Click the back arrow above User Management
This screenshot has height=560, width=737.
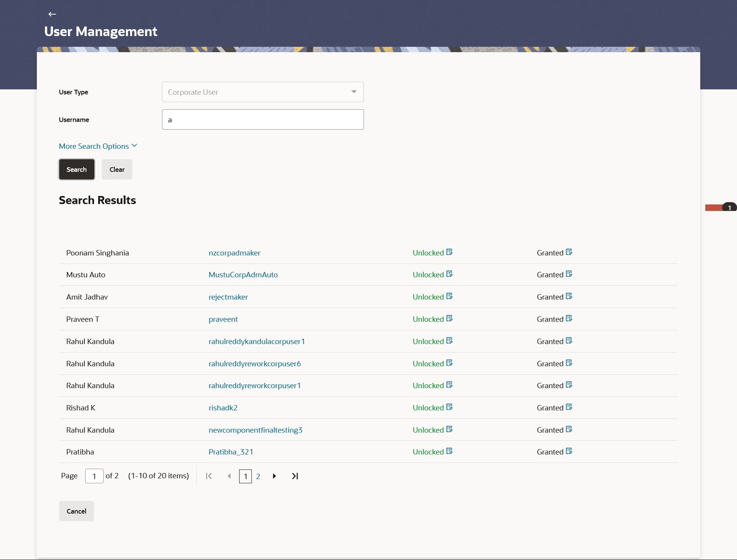(x=52, y=14)
